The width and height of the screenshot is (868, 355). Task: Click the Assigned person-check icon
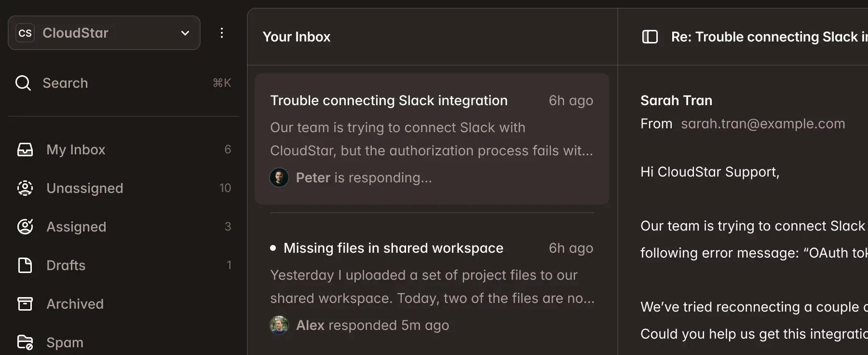click(x=25, y=227)
